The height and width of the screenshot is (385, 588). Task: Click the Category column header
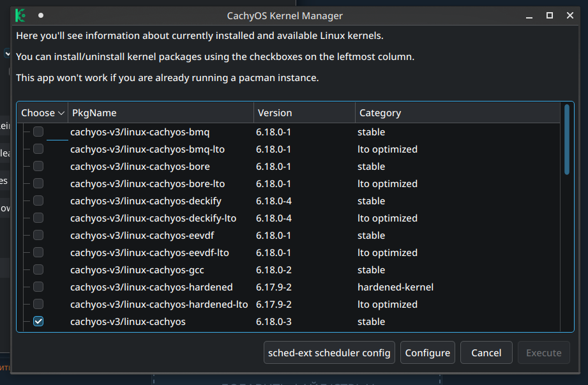point(456,113)
